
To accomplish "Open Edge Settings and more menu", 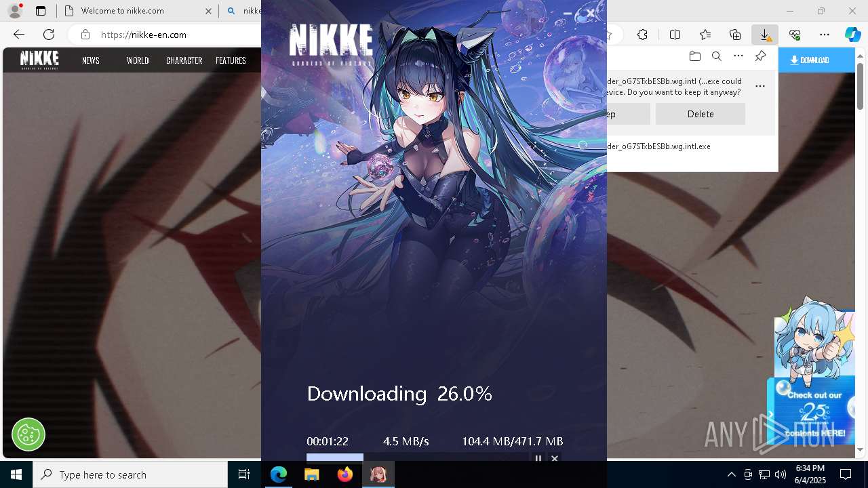I will [825, 35].
